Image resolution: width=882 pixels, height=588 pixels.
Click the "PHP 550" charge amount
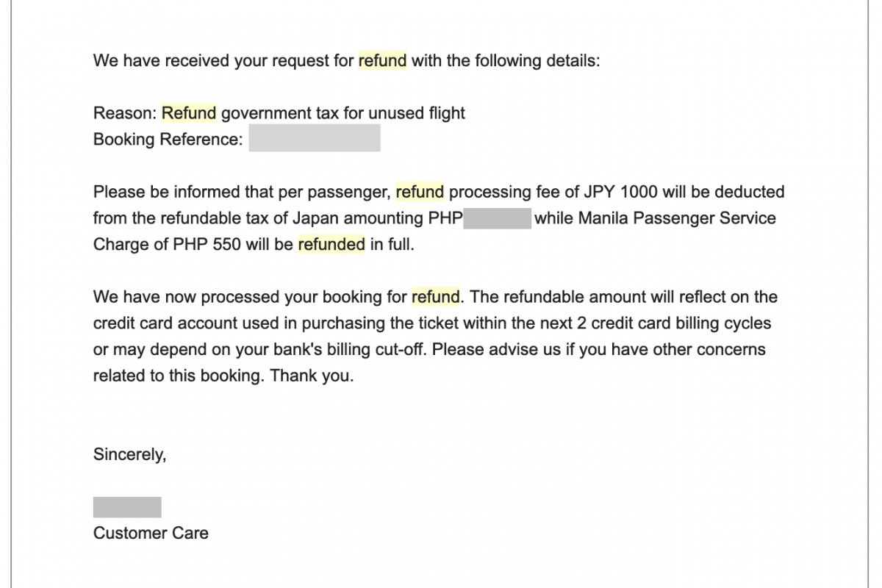pyautogui.click(x=207, y=244)
